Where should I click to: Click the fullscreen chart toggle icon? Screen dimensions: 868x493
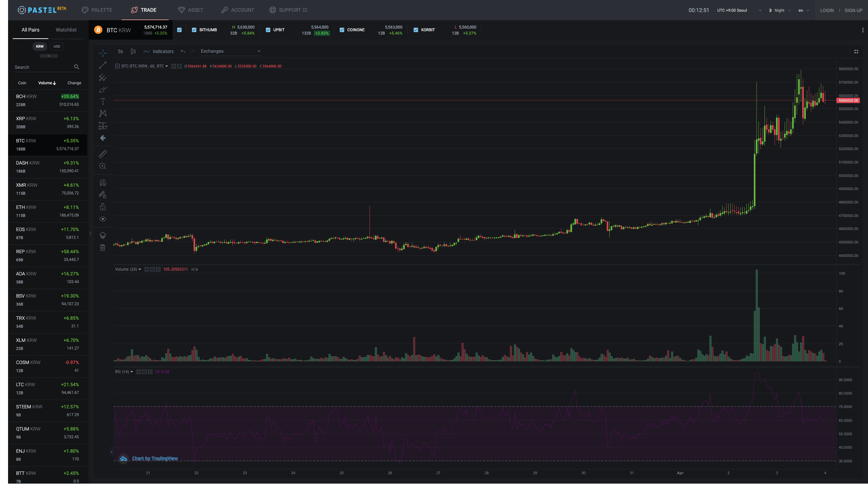[x=856, y=51]
